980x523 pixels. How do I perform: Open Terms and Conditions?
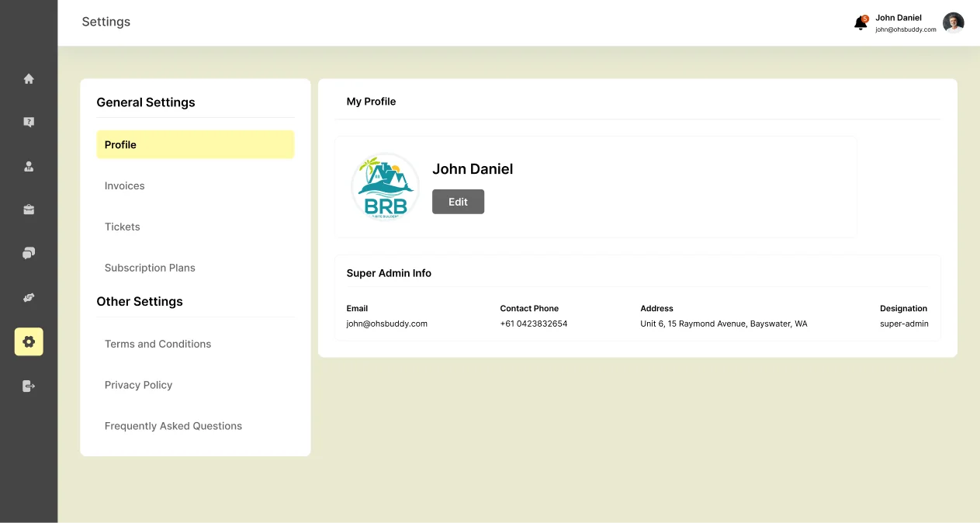pos(158,344)
